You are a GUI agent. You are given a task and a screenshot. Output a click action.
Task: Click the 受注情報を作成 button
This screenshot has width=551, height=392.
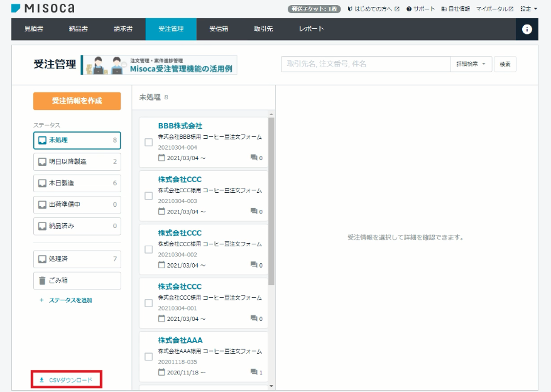coord(77,101)
